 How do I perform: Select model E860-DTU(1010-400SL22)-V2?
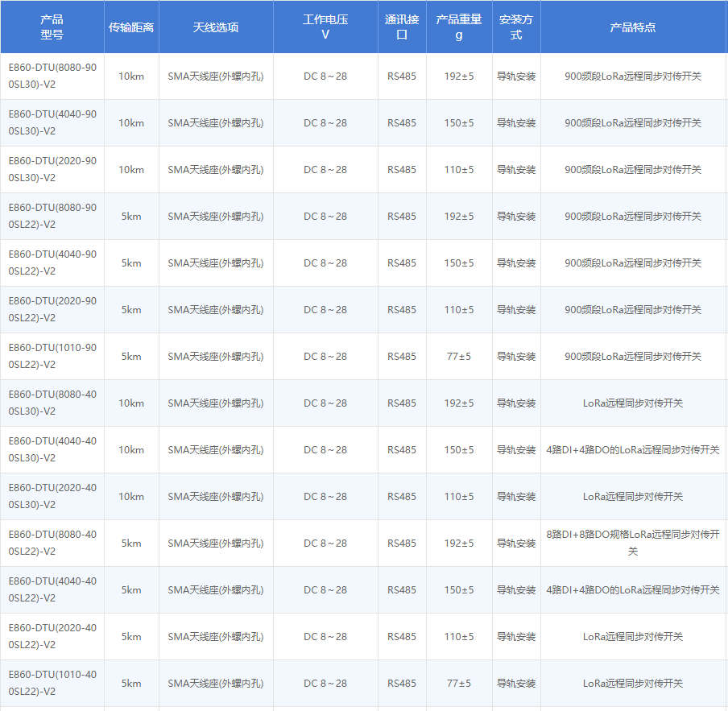click(x=52, y=683)
